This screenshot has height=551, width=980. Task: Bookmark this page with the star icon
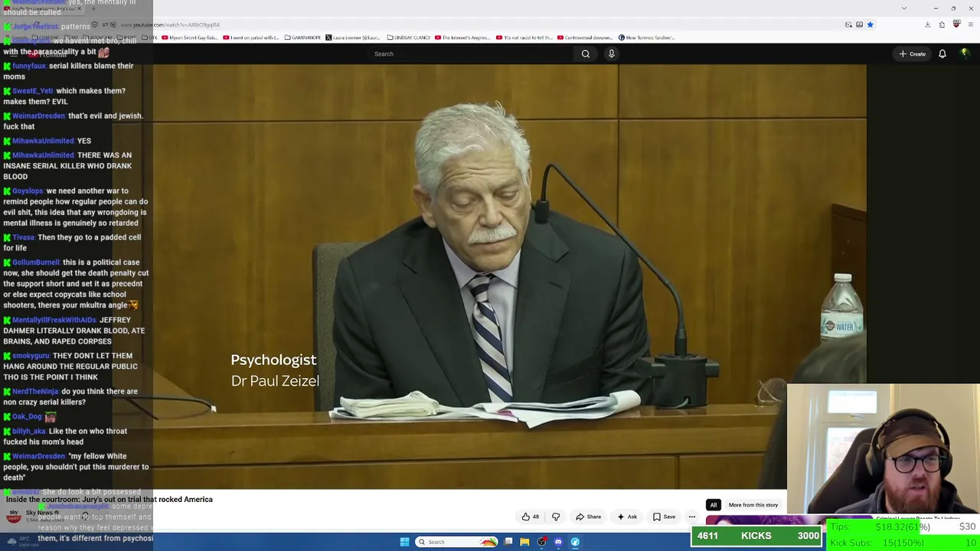pos(870,24)
